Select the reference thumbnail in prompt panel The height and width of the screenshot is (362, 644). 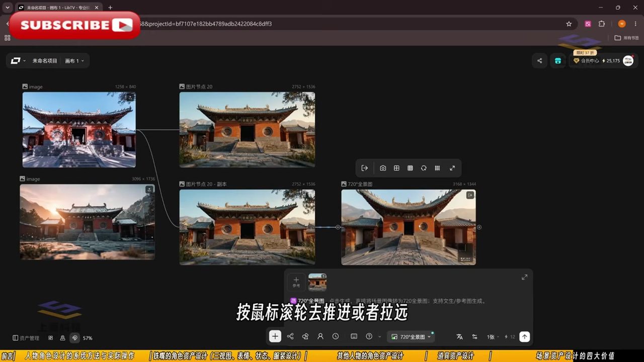pos(317,282)
